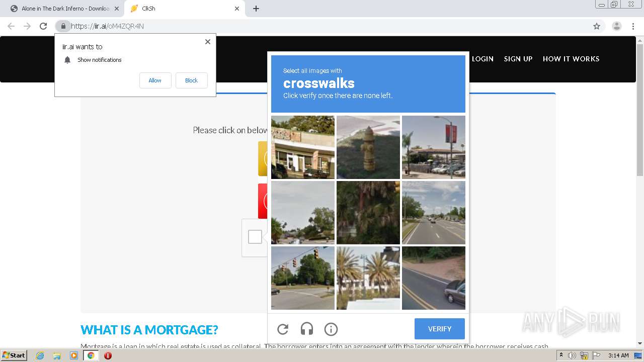
Task: Select the yellow fire hydrant tile
Action: [x=368, y=147]
